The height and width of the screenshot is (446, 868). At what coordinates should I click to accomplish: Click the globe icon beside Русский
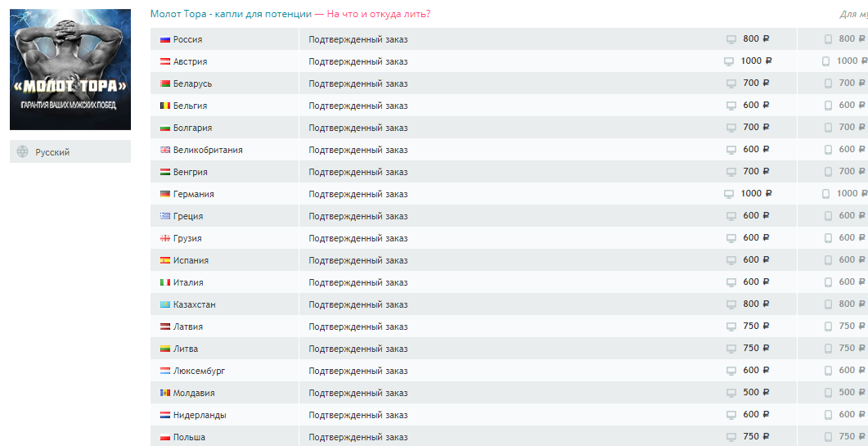tap(23, 151)
